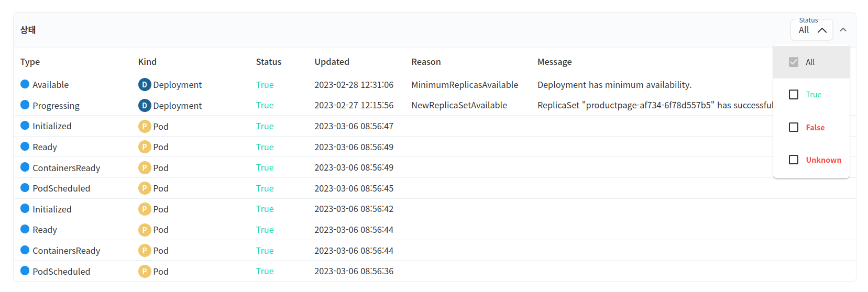
Task: Click blue status dot next to Available
Action: (x=25, y=84)
